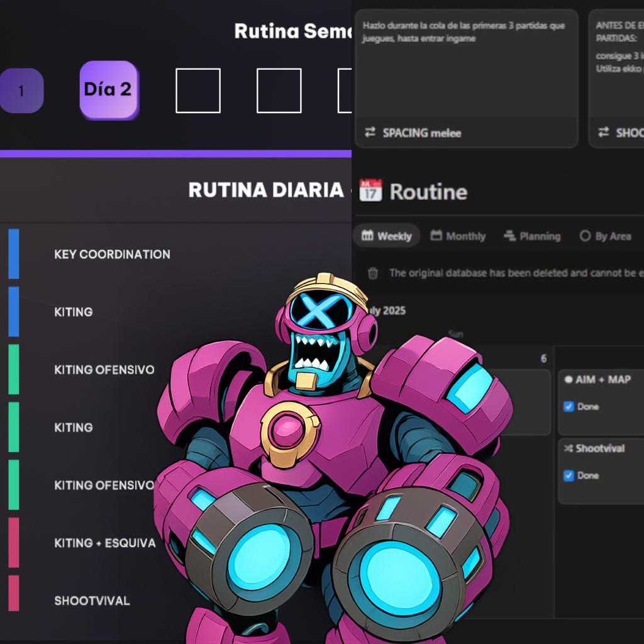Click the trash icon beside deleted database notice

(x=373, y=273)
